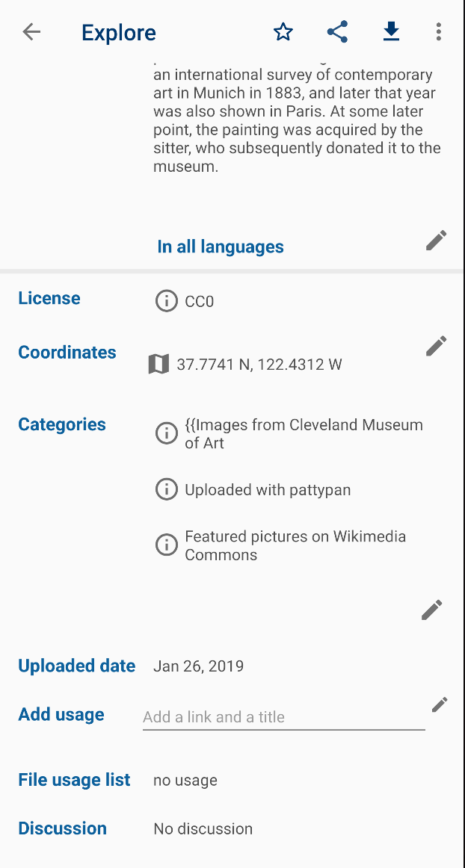Share this image using the share icon
Image resolution: width=465 pixels, height=868 pixels.
click(337, 31)
